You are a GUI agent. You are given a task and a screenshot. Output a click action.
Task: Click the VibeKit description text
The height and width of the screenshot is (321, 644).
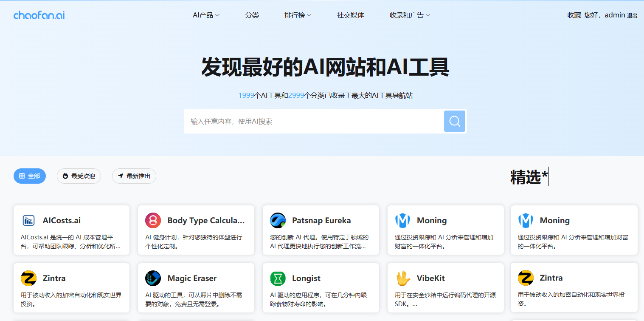click(x=445, y=299)
